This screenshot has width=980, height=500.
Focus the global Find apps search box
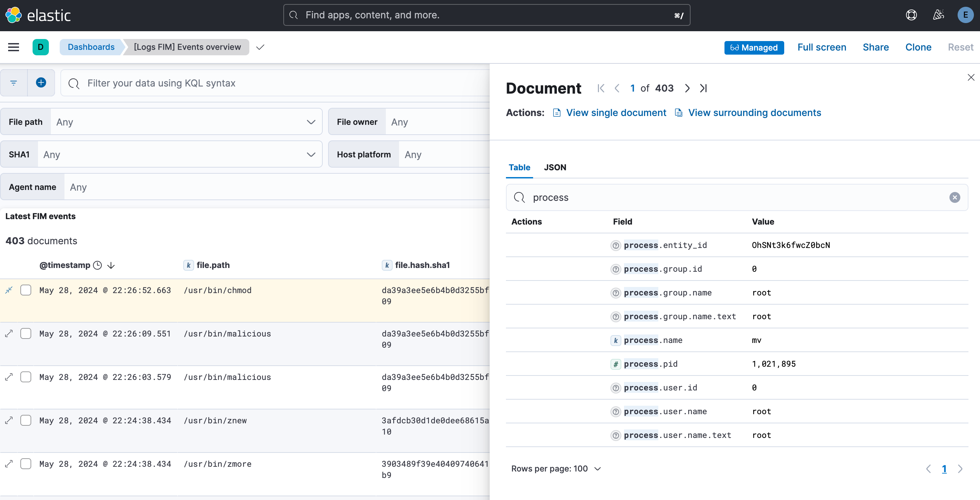click(487, 15)
